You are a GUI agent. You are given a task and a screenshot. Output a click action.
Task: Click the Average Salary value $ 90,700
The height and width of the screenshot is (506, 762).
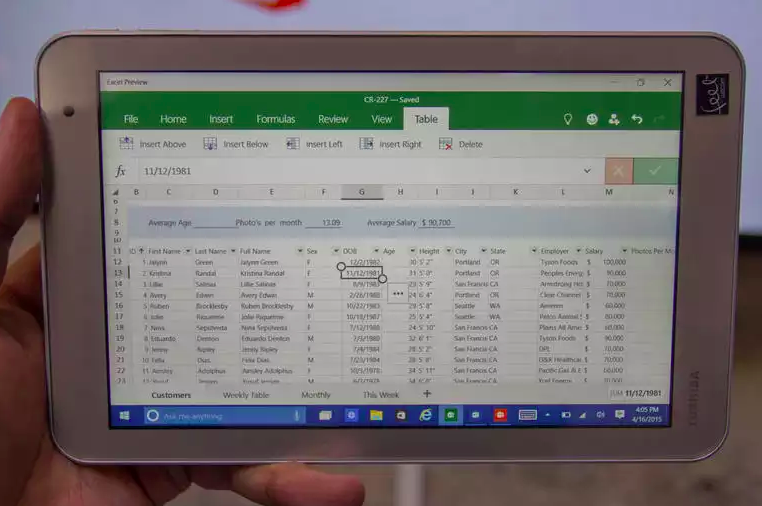tap(436, 223)
